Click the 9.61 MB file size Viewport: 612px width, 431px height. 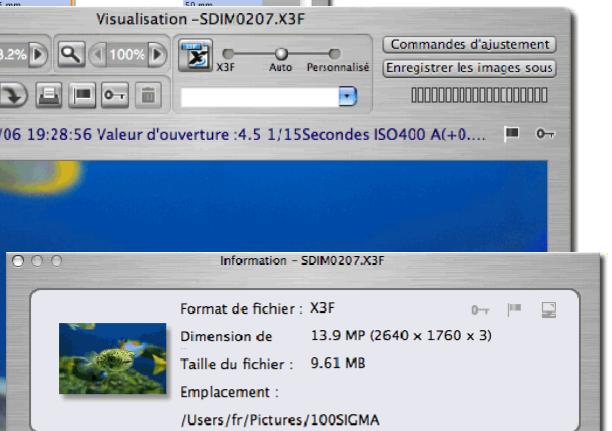click(338, 363)
